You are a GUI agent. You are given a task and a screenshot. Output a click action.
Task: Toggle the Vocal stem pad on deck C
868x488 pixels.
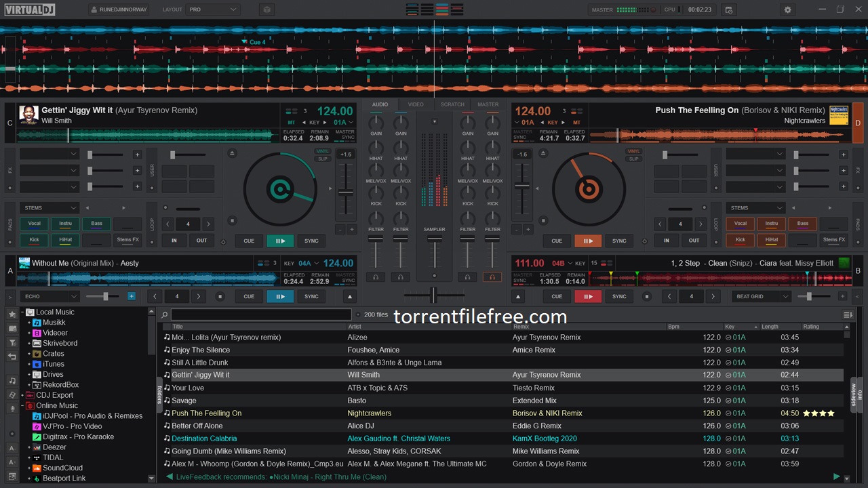pos(34,224)
